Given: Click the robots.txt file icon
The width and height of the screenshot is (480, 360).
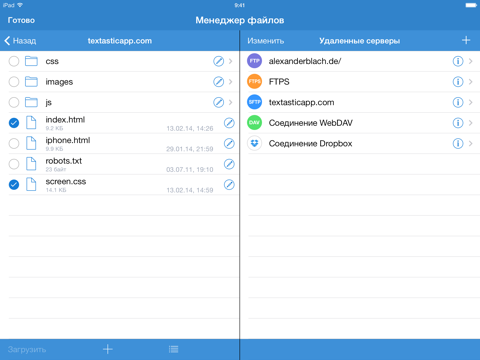Looking at the screenshot, I should click(31, 164).
